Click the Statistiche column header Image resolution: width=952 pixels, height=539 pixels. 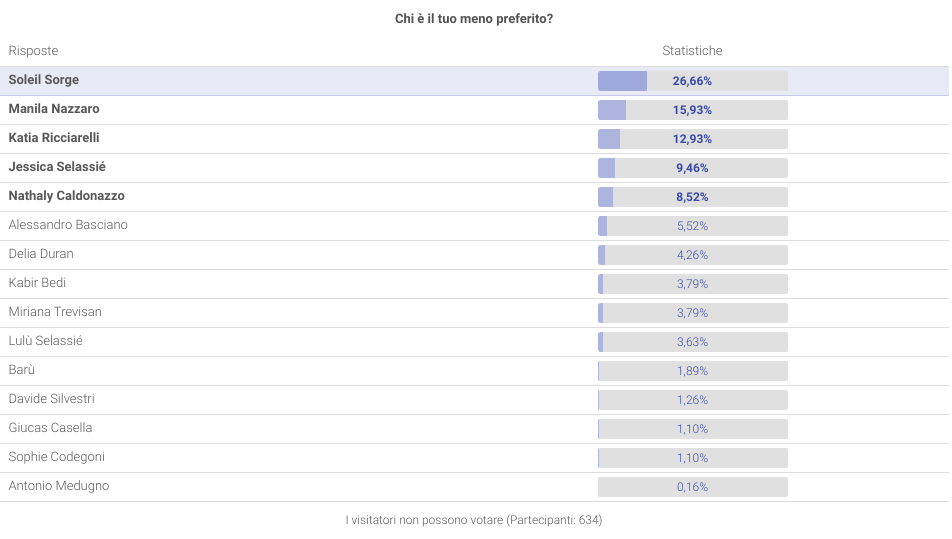pos(692,51)
